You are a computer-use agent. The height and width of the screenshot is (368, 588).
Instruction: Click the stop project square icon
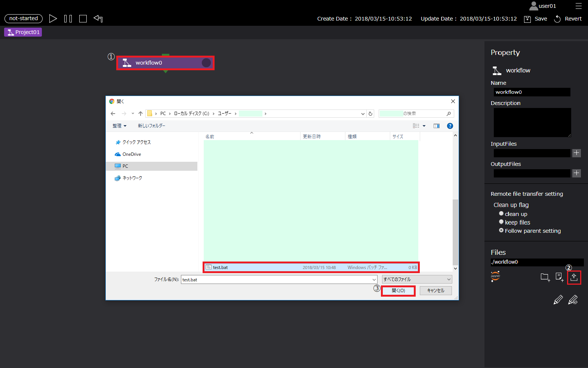pyautogui.click(x=83, y=19)
